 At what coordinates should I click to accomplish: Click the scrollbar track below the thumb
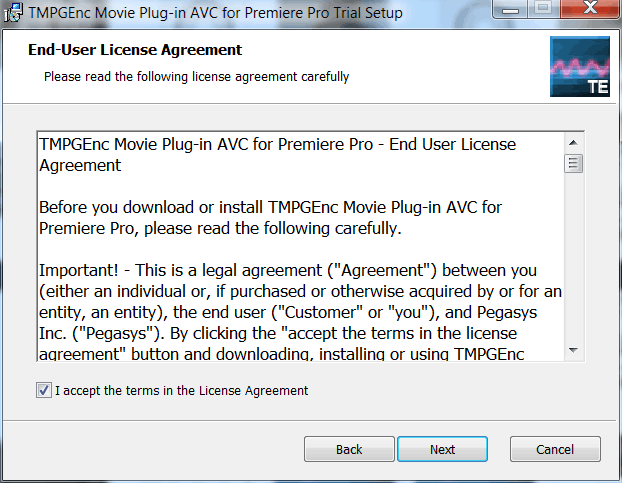pos(573,257)
